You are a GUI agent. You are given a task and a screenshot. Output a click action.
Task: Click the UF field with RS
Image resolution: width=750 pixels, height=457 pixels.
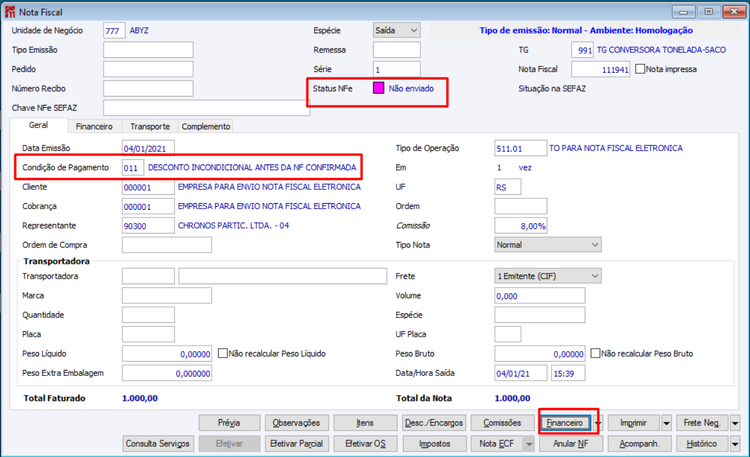pyautogui.click(x=508, y=187)
